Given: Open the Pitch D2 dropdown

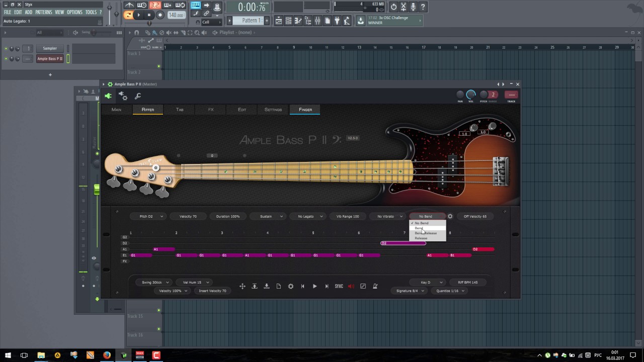Looking at the screenshot, I should click(x=147, y=216).
